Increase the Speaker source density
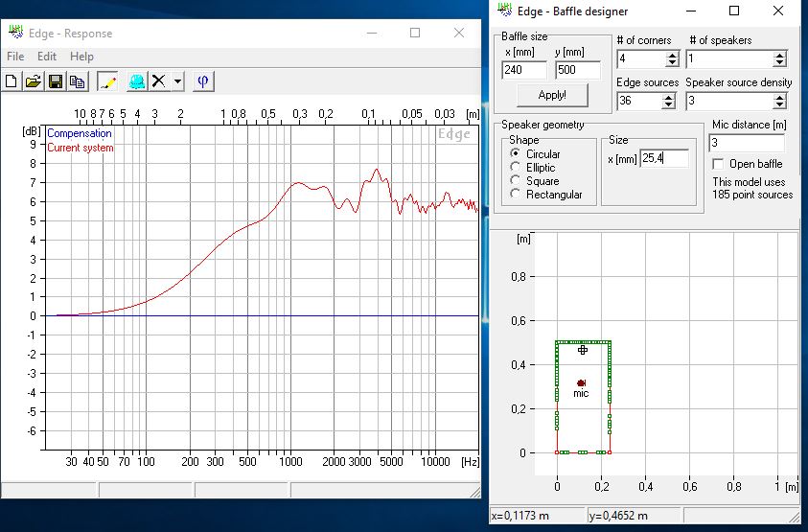The height and width of the screenshot is (532, 808). coord(780,97)
